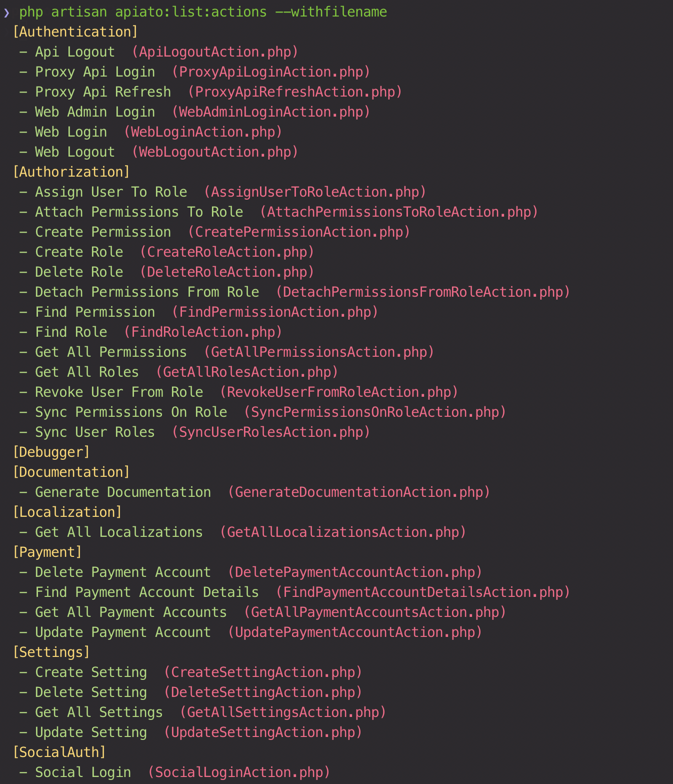
Task: Click the shell prompt chevron symbol
Action: (x=6, y=12)
